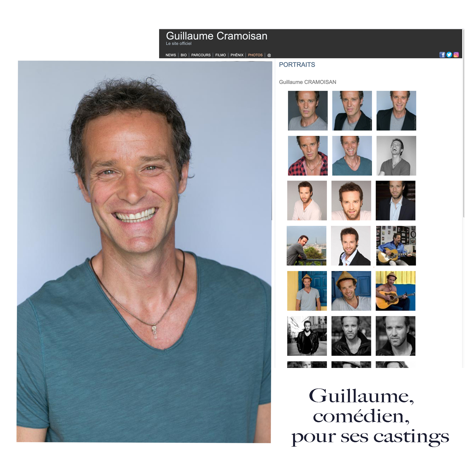Click the @ contact menu icon
Viewport: 476px width, 476px height.
269,55
